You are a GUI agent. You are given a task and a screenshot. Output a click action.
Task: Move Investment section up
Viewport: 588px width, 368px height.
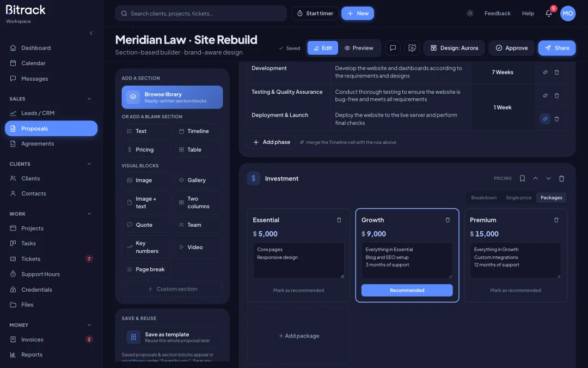coord(536,178)
